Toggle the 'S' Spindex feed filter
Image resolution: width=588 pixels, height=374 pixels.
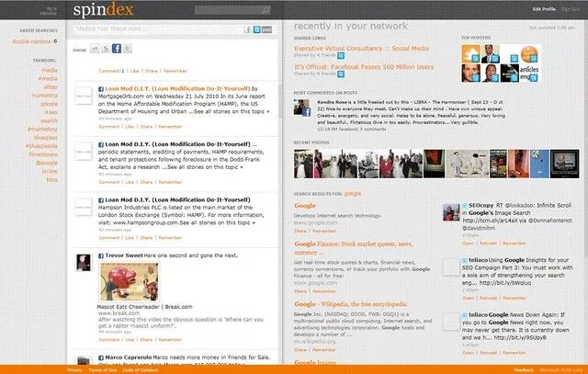coord(106,49)
